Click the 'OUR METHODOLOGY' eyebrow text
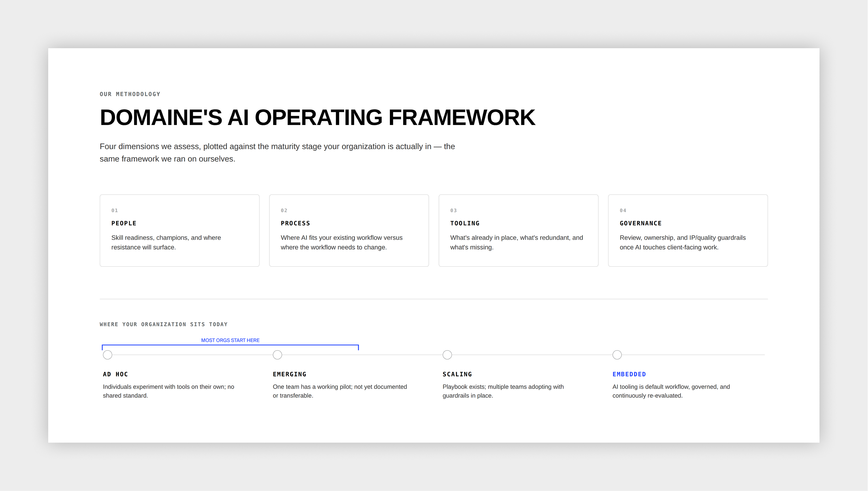Image resolution: width=868 pixels, height=491 pixels. pos(130,94)
